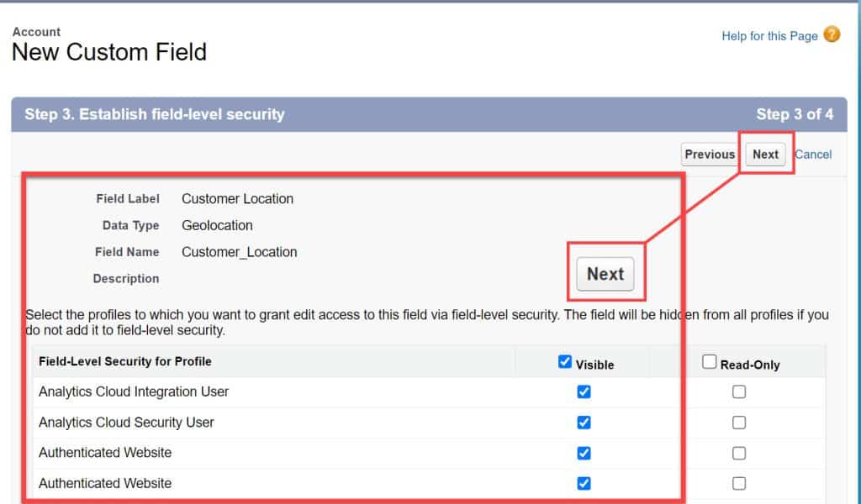Enable Read-Only for the first Authenticated Website

[739, 453]
